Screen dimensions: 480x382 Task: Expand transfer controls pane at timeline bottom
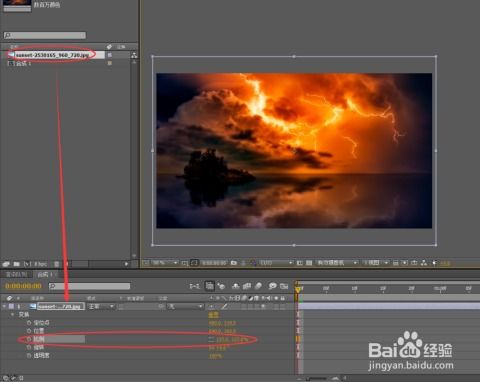[x=14, y=378]
